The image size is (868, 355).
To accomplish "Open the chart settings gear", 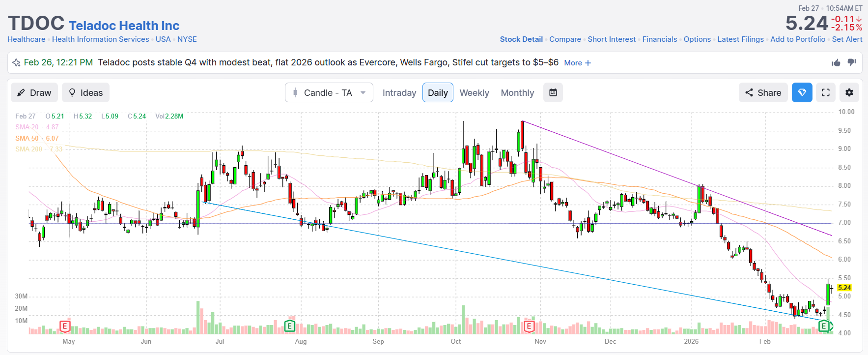I will (x=849, y=92).
